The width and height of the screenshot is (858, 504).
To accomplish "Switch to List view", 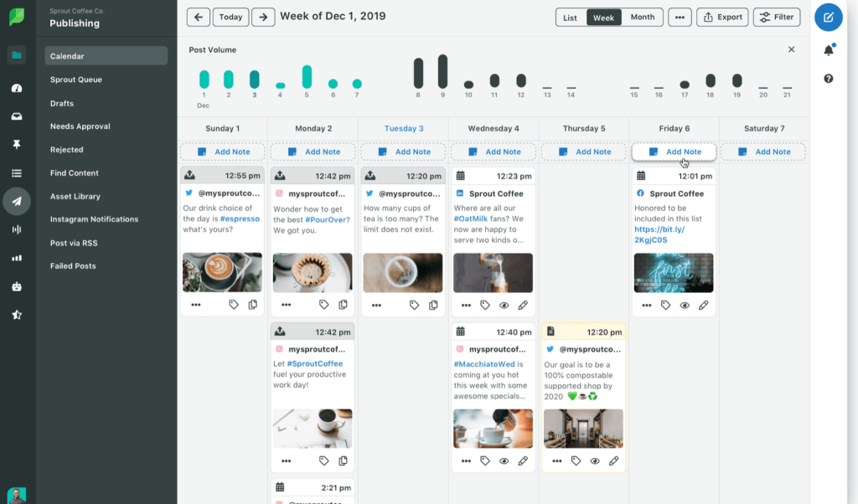I will coord(571,17).
